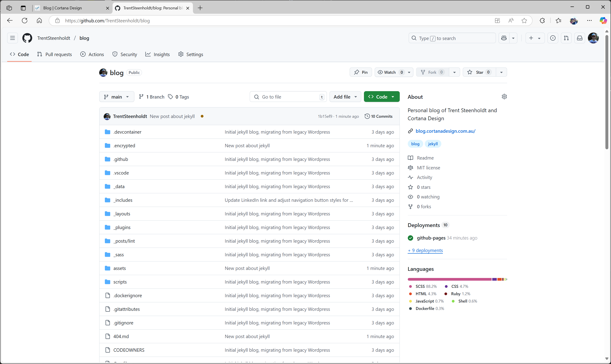
Task: Star the blog repository
Action: (x=480, y=72)
